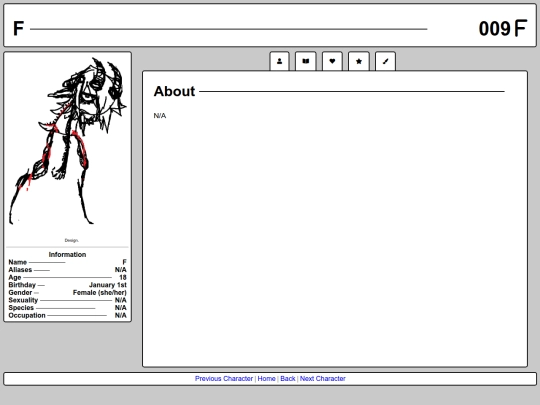
Task: Go to Previous Character link
Action: (x=224, y=378)
